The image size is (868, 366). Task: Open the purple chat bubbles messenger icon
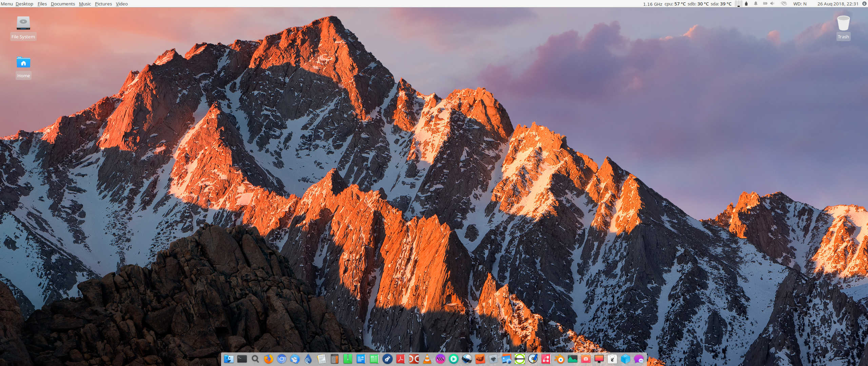638,359
